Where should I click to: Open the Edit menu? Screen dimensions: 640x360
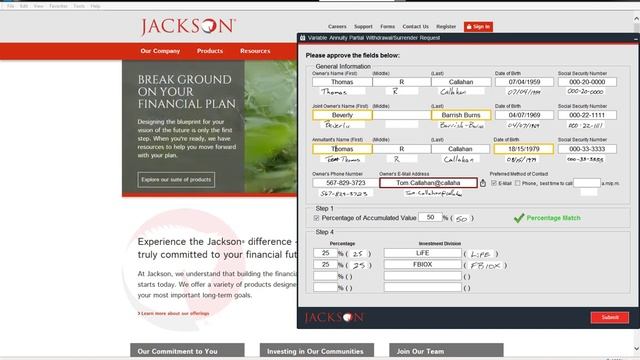[x=24, y=6]
